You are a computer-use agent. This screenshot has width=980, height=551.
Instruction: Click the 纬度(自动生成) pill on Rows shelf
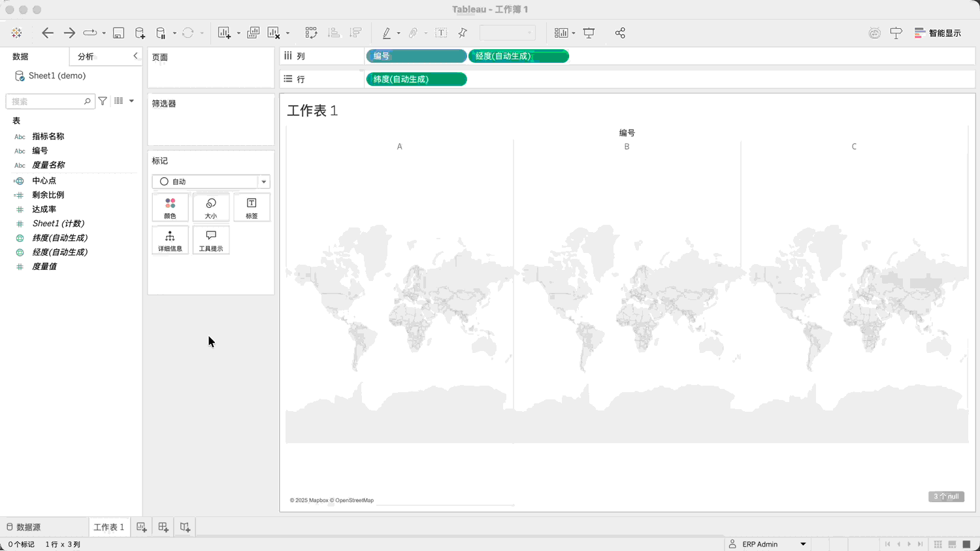click(x=416, y=79)
